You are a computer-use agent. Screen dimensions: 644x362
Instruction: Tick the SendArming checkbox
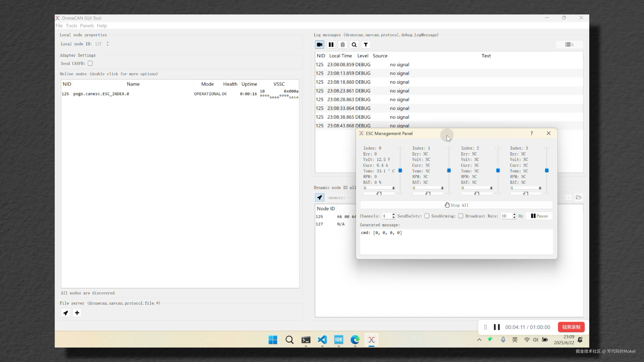click(x=461, y=216)
